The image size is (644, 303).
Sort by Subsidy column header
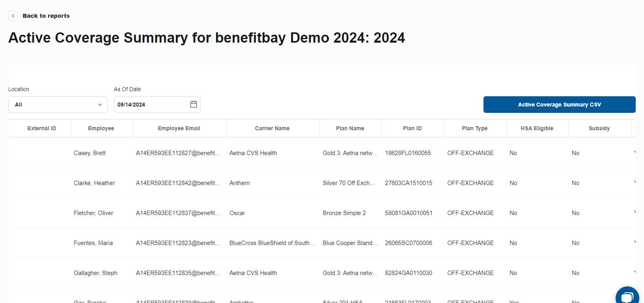tap(599, 128)
